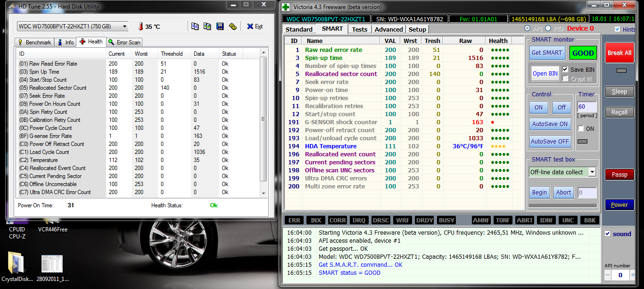
Task: Start the SMART test with Begin
Action: (x=539, y=192)
